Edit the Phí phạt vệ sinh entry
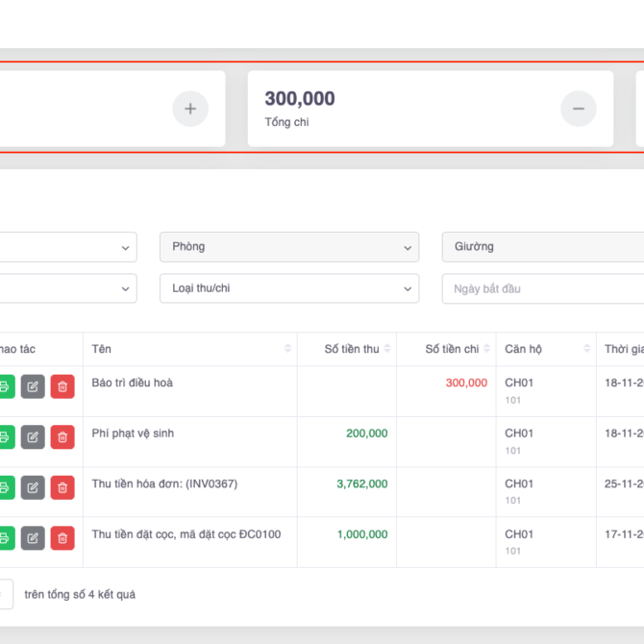644x644 pixels. [x=33, y=437]
